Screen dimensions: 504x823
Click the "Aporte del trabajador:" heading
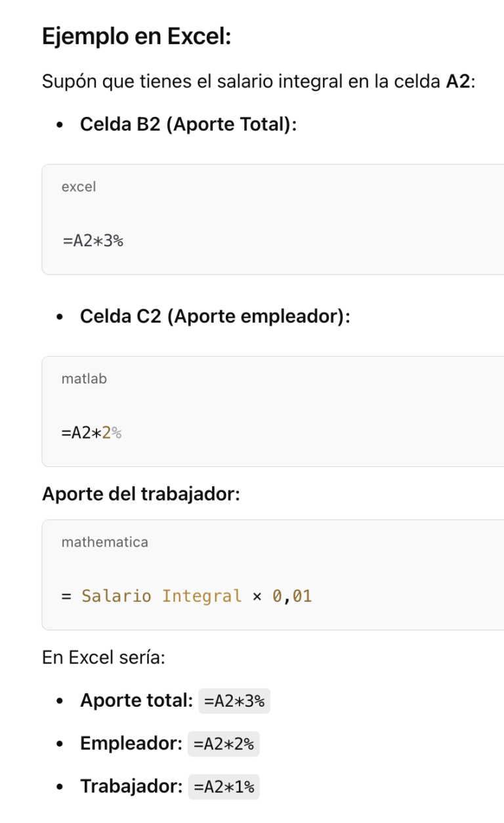coord(141,493)
